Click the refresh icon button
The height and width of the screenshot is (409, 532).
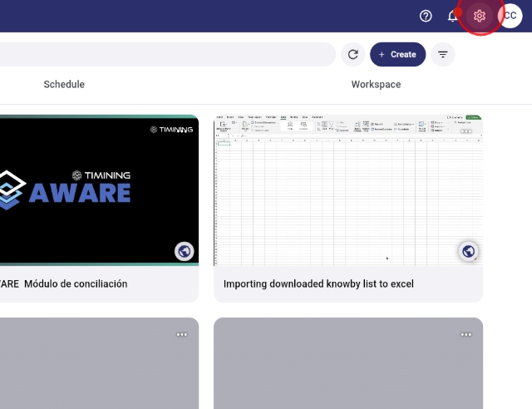coord(352,54)
